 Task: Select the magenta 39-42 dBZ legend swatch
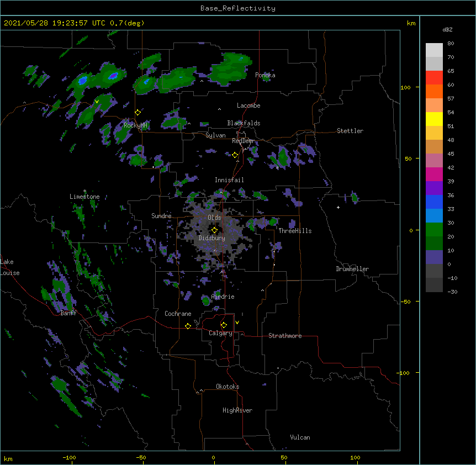pyautogui.click(x=434, y=174)
